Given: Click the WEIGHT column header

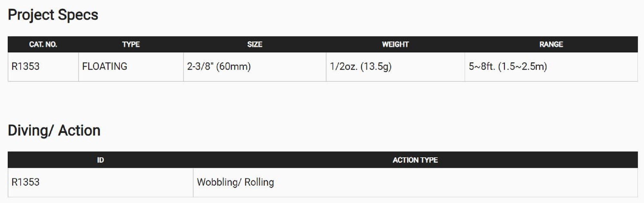Looking at the screenshot, I should point(395,44).
